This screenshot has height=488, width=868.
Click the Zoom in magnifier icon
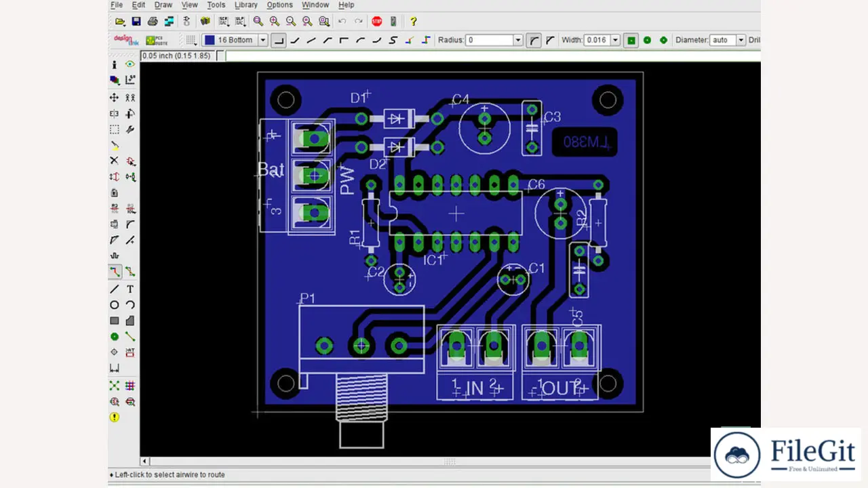274,22
